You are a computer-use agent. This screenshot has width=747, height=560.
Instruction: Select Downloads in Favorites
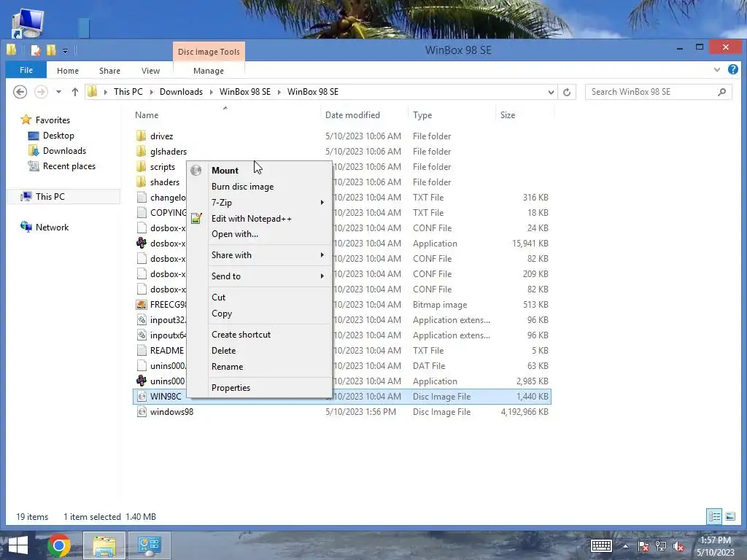(x=64, y=150)
